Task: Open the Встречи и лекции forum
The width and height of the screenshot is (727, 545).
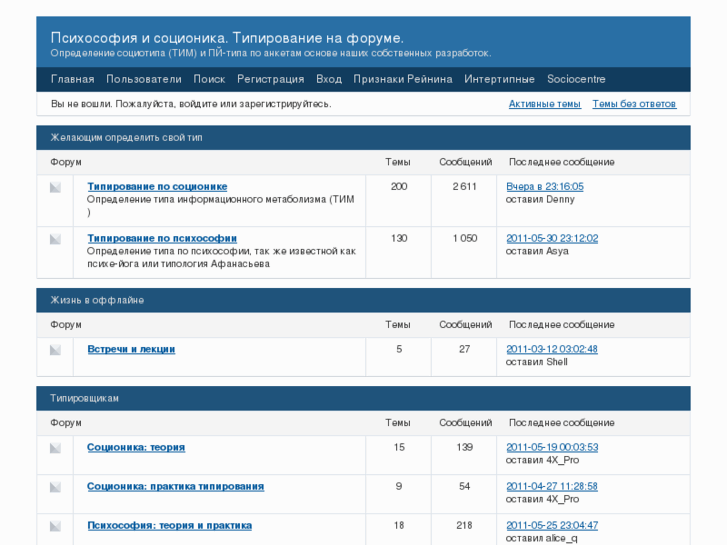Action: point(131,349)
